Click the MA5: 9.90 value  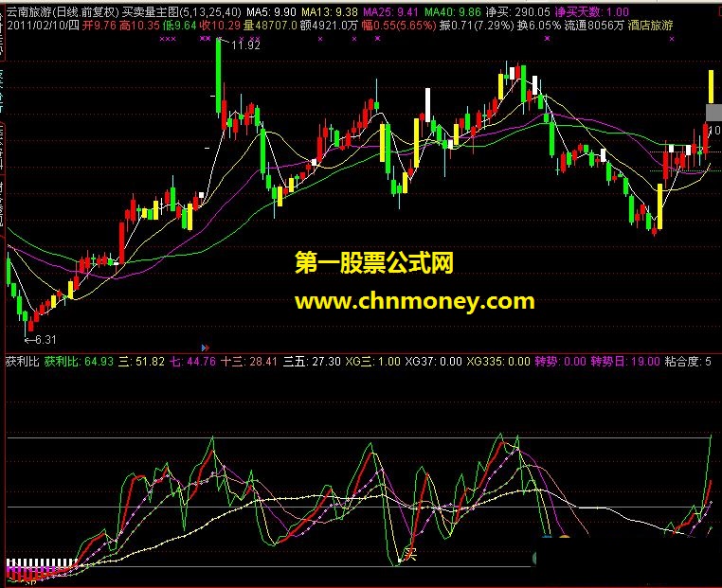271,12
